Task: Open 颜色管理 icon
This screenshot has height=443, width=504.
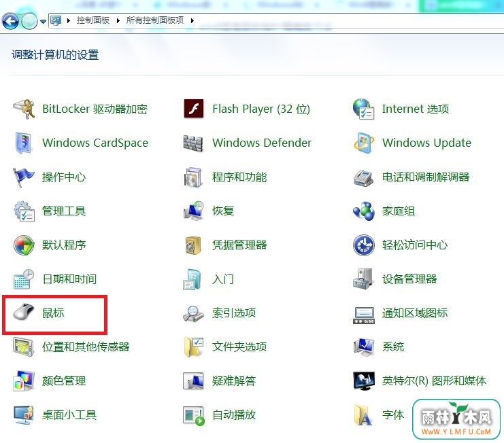Action: 23,380
